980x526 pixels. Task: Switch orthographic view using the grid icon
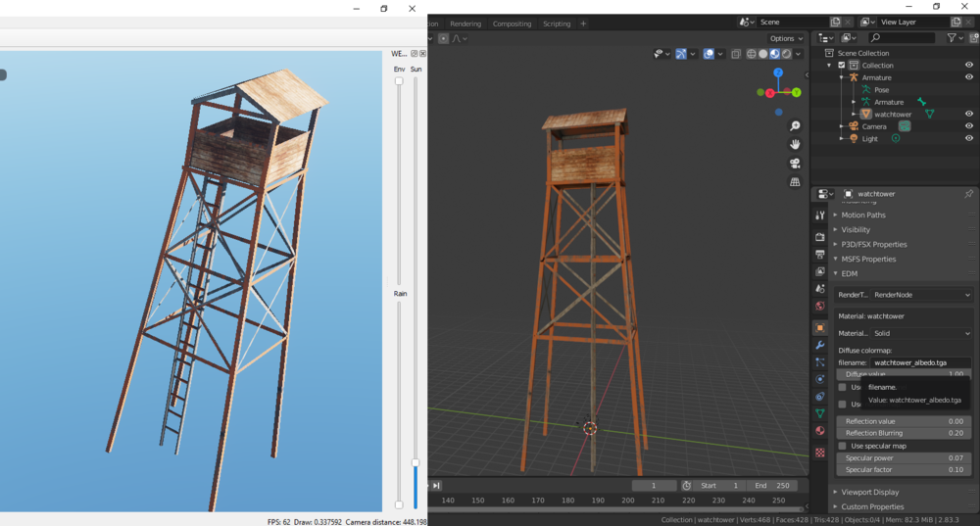tap(795, 182)
